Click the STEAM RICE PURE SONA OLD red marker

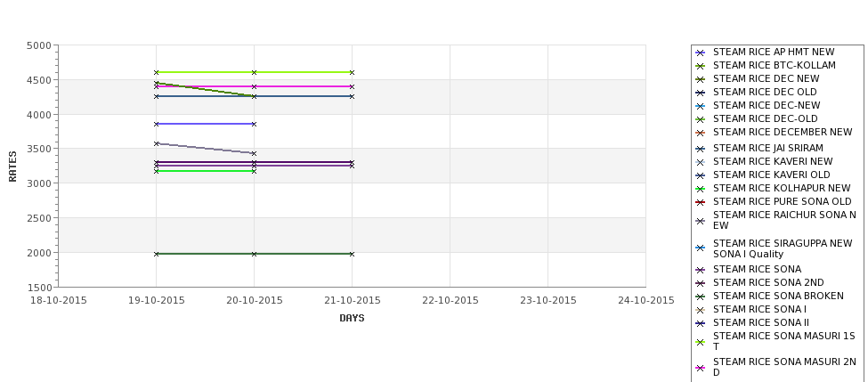click(701, 202)
